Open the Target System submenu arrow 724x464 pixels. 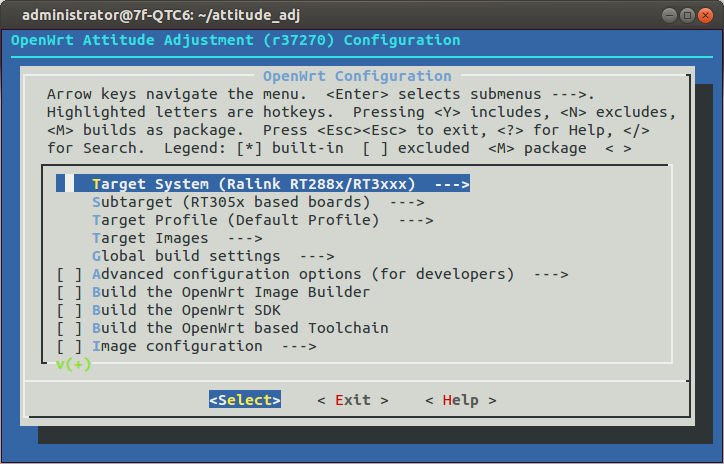coord(452,184)
